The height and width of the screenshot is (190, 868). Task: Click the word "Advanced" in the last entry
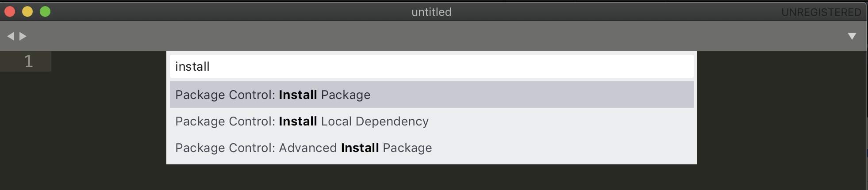click(308, 148)
